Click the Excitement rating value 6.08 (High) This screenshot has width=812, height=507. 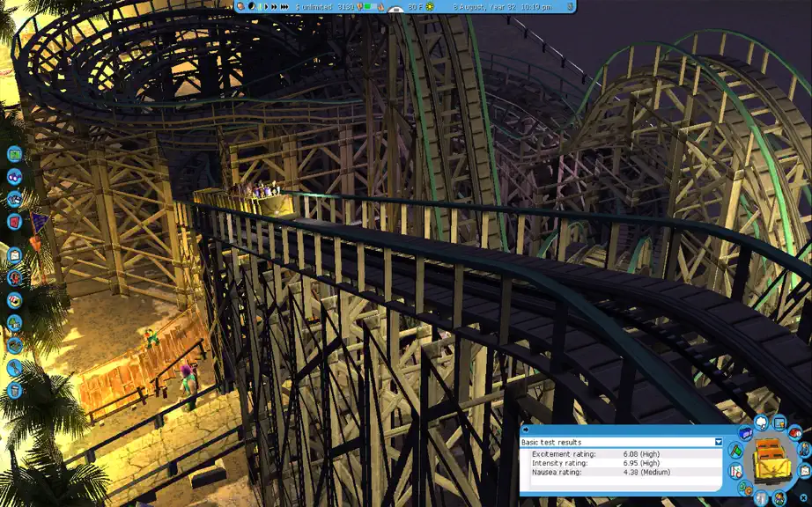641,454
